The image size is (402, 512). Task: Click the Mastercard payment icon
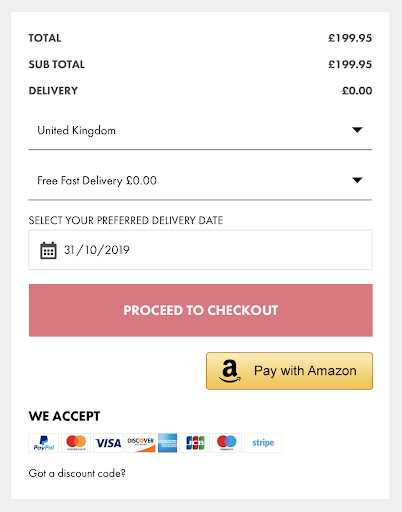coord(76,443)
